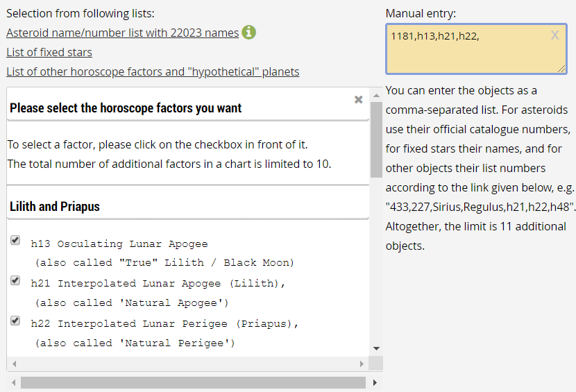Viewport: 576px width, 392px height.
Task: Click the textarea resize handle corner
Action: click(561, 69)
